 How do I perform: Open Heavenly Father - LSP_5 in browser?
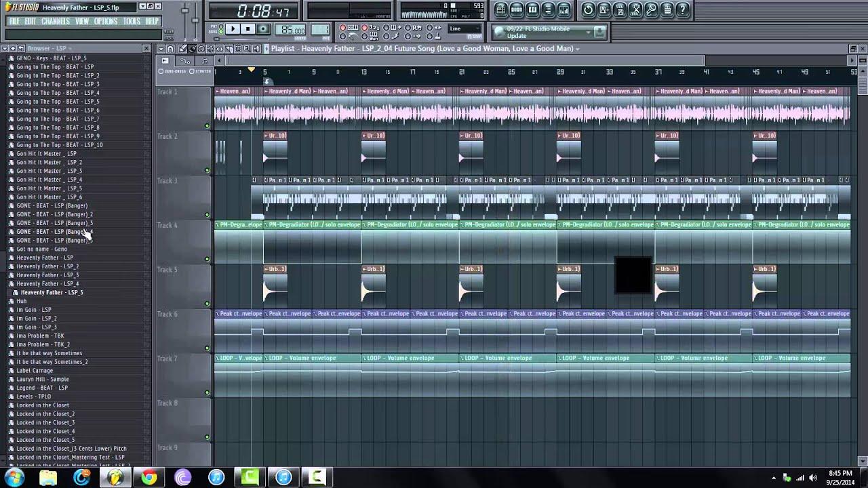(52, 292)
